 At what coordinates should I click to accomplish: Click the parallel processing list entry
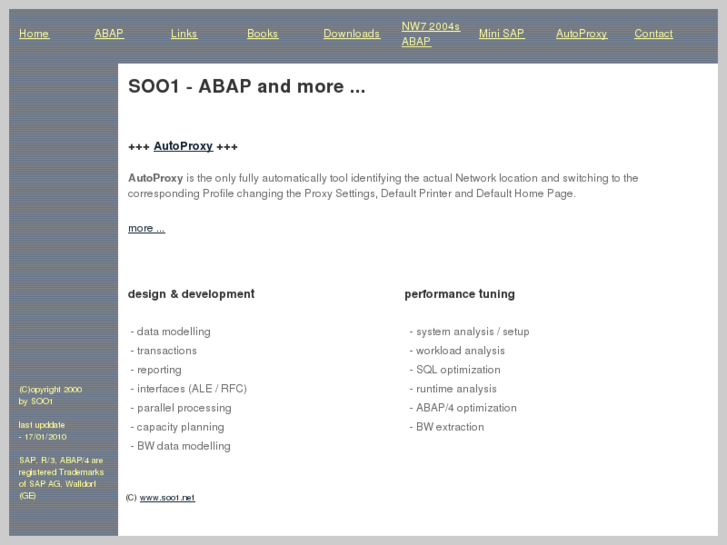(x=183, y=408)
